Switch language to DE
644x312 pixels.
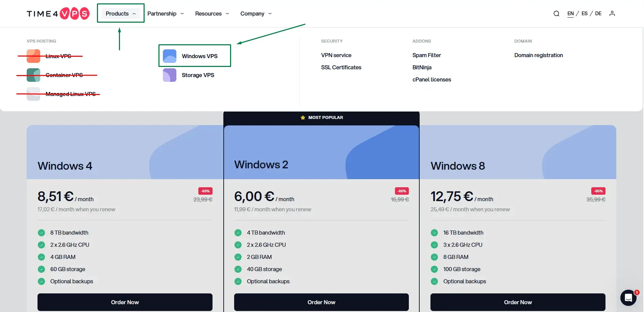tap(598, 14)
